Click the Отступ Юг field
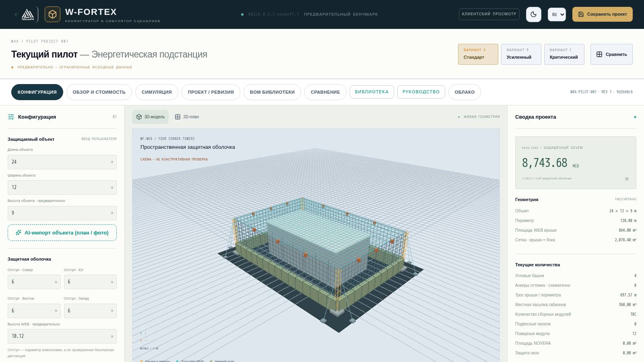Viewport: 644px width, 362px height. 90,282
